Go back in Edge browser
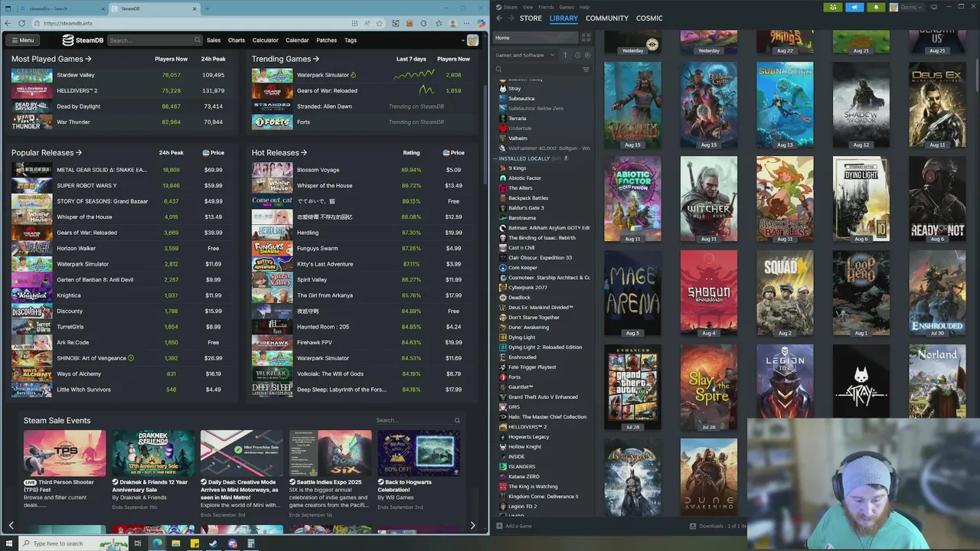Screen dimensions: 980x551 point(8,24)
